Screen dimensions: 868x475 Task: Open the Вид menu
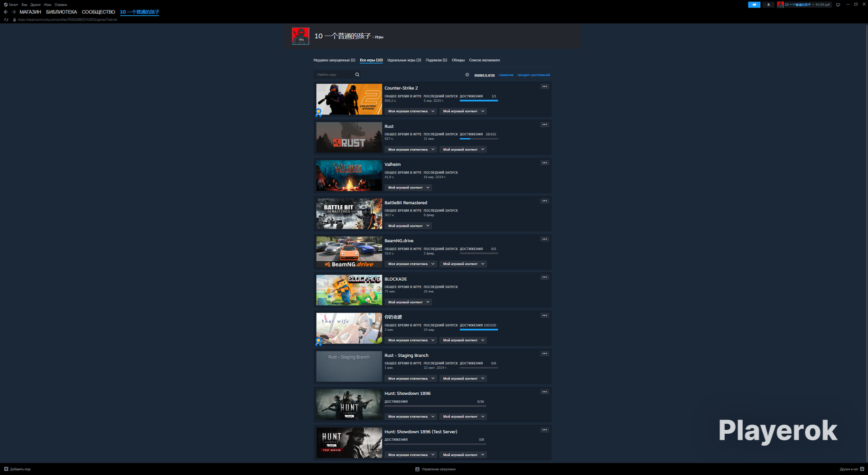(x=24, y=5)
